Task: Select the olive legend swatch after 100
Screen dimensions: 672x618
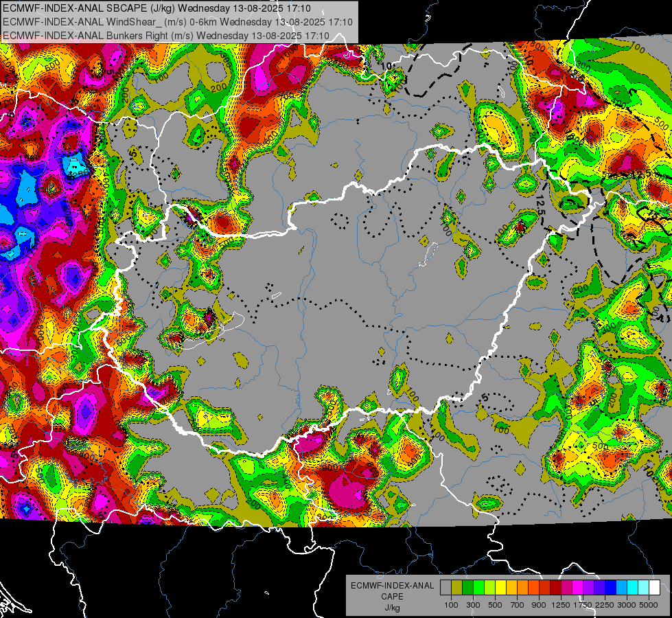Action: 456,588
